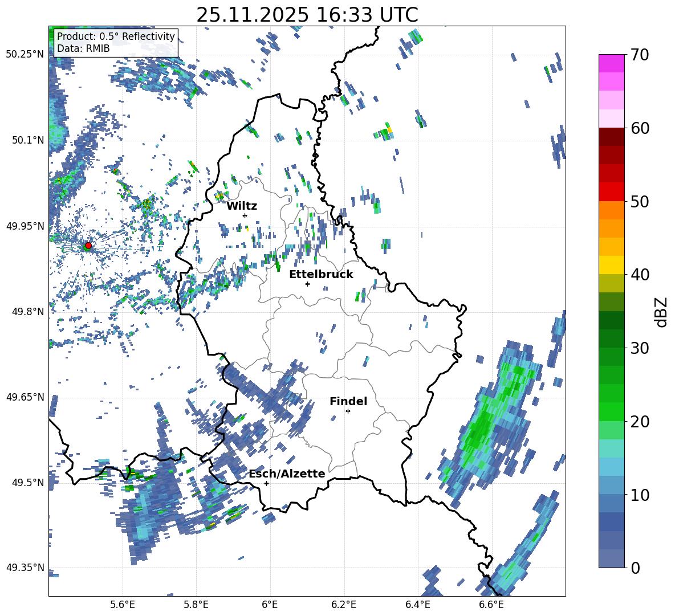Screen dimensions: 675x616
Task: Click the red radar site marker
Action: tap(88, 245)
